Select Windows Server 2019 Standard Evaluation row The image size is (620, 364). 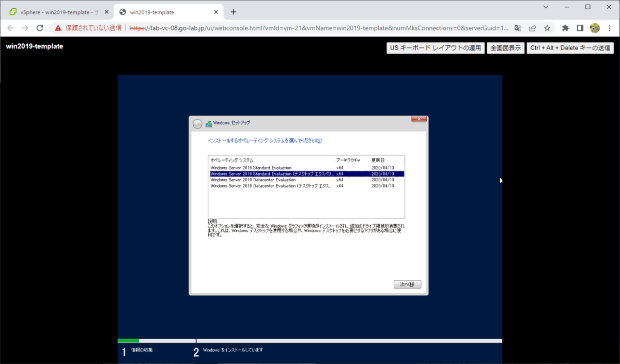[x=306, y=168]
